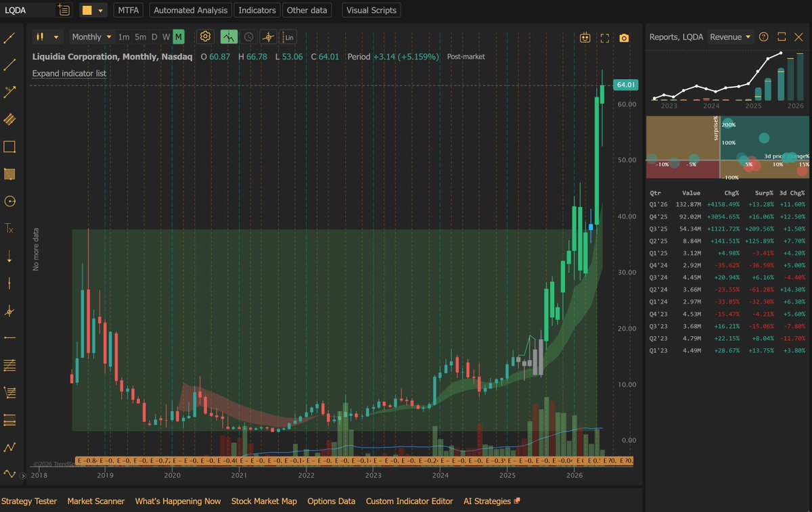Open What's Happening Now

pos(178,501)
